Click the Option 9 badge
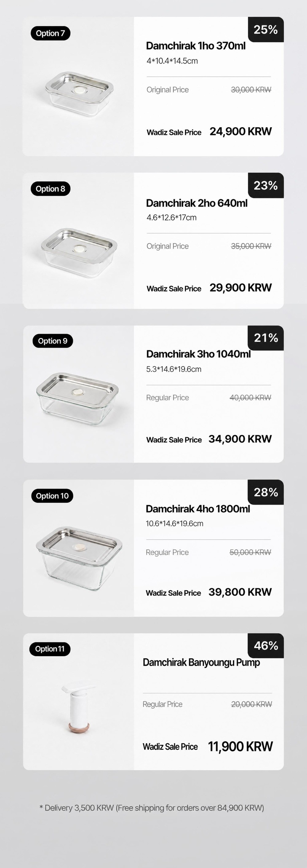 (x=52, y=341)
